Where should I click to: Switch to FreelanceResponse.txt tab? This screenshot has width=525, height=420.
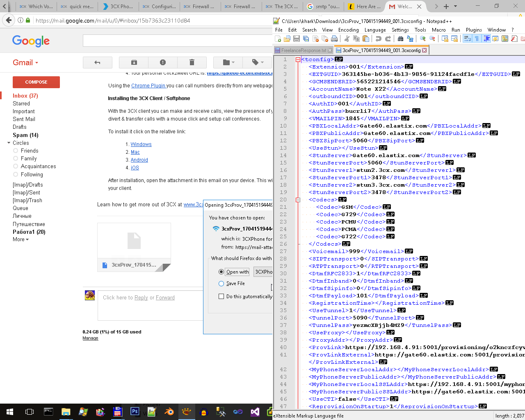click(304, 50)
